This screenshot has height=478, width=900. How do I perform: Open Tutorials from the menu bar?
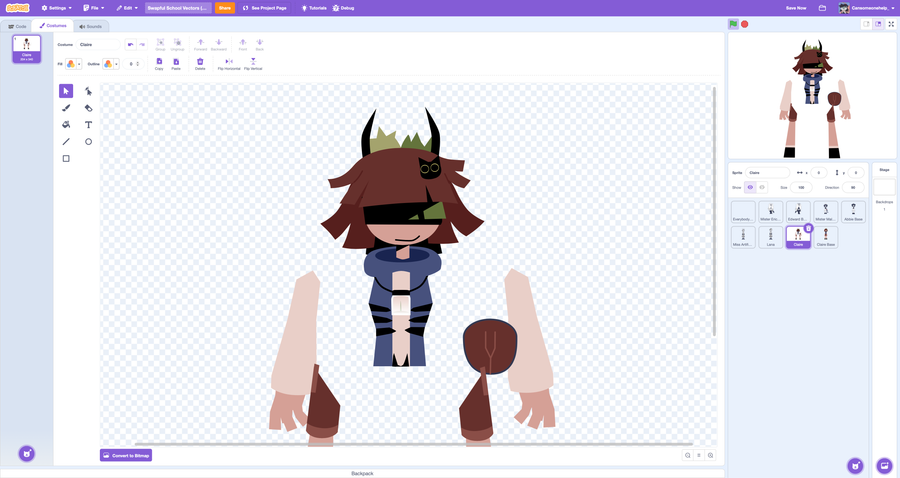coord(314,8)
